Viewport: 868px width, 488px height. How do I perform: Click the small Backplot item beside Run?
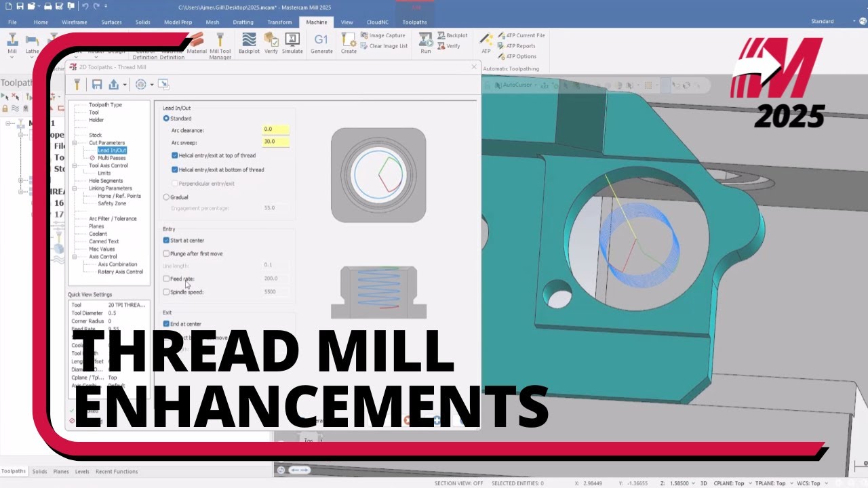(x=452, y=35)
